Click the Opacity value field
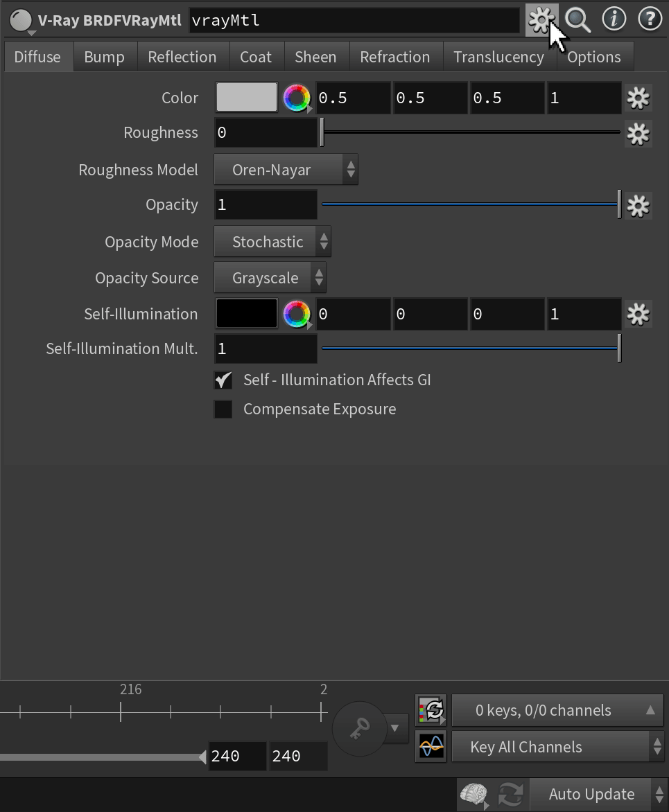 click(266, 204)
